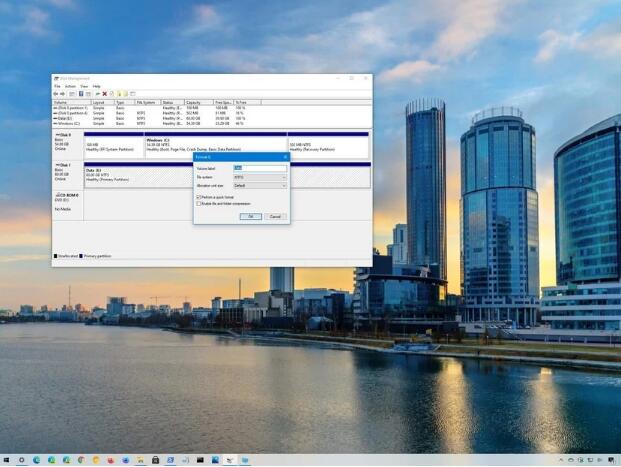Screen dimensions: 621x467
Task: Click the CD-ROM 0 label panel
Action: tap(68, 206)
